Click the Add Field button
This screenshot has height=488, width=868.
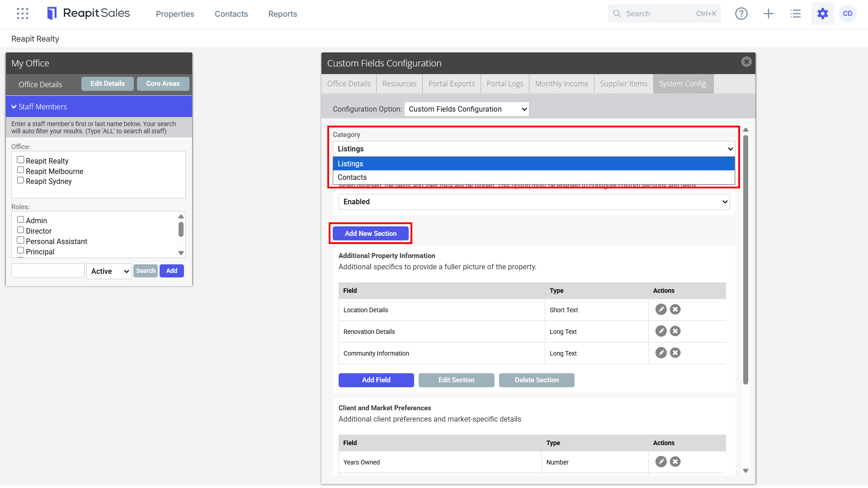click(x=376, y=380)
